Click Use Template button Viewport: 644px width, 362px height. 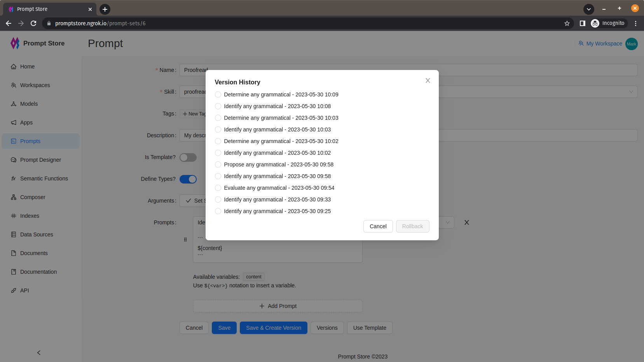[x=370, y=328]
